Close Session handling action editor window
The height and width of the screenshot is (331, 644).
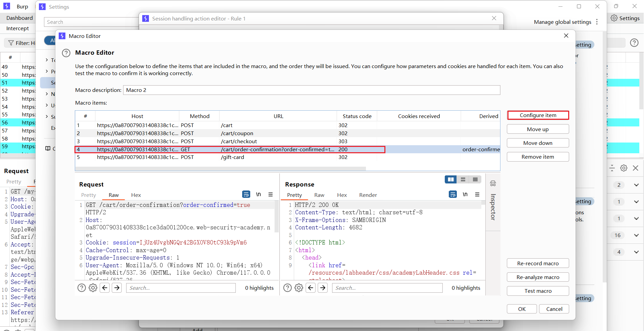[x=494, y=18]
